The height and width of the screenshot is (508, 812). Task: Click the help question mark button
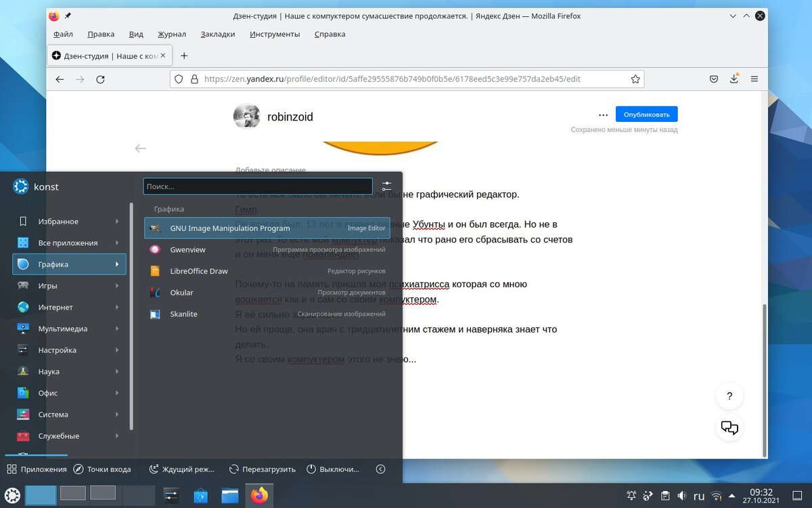click(729, 396)
